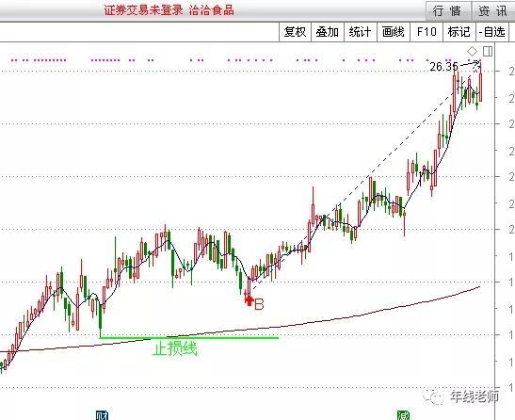Open F10 company information
Viewport: 515px width, 420px height.
coord(426,32)
